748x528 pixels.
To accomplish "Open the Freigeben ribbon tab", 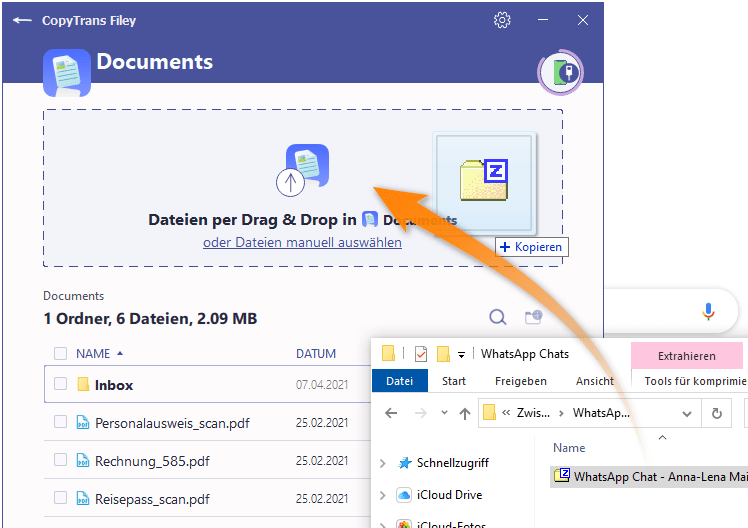I will tap(521, 381).
